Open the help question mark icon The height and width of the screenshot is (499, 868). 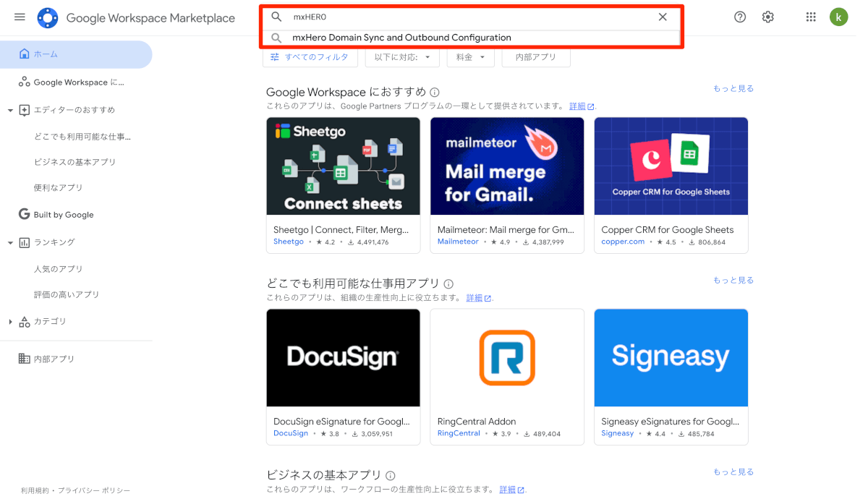740,17
